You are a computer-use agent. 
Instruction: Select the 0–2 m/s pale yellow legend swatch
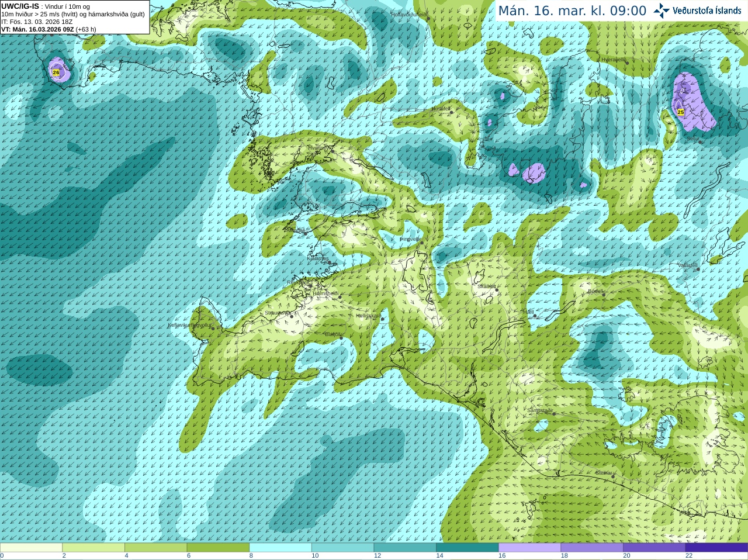pyautogui.click(x=31, y=548)
